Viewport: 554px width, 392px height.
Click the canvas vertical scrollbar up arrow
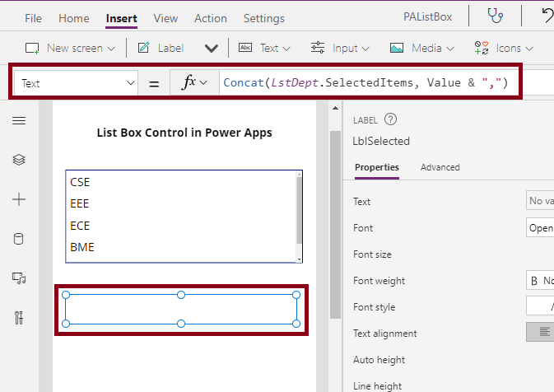(335, 108)
